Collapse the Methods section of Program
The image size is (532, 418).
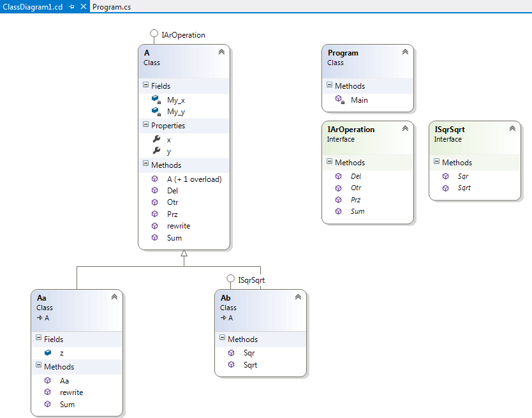[329, 84]
